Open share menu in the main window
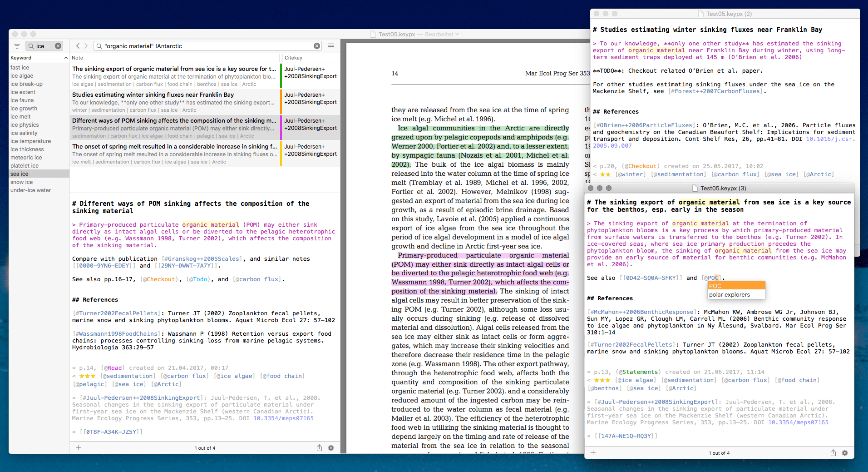 tap(319, 448)
